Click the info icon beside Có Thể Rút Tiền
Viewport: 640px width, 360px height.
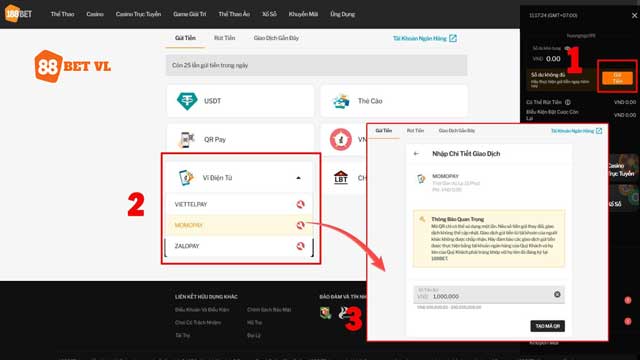coord(568,102)
